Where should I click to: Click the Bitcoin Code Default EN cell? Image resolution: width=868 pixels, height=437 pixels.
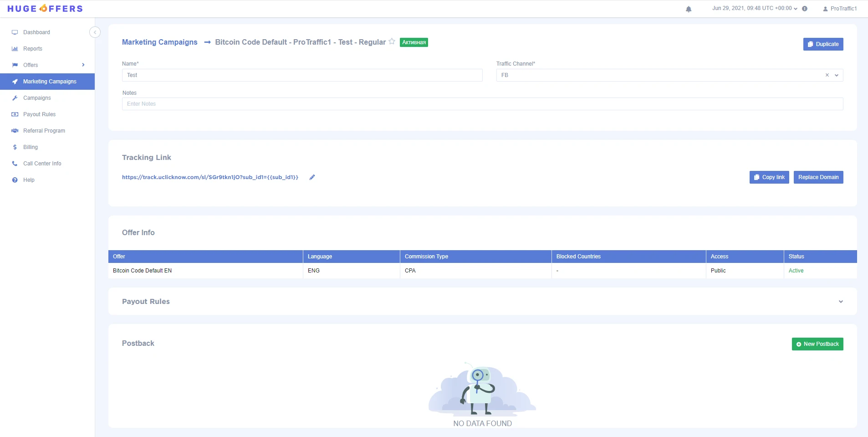click(205, 271)
